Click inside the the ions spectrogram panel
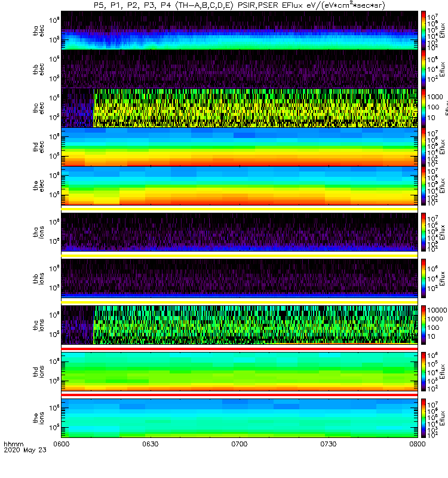Image resolution: width=448 pixels, height=478 pixels. click(x=240, y=418)
